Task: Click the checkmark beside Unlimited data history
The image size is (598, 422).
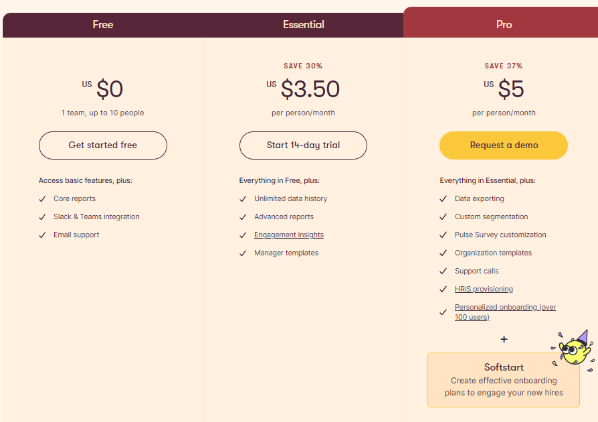Action: 243,199
